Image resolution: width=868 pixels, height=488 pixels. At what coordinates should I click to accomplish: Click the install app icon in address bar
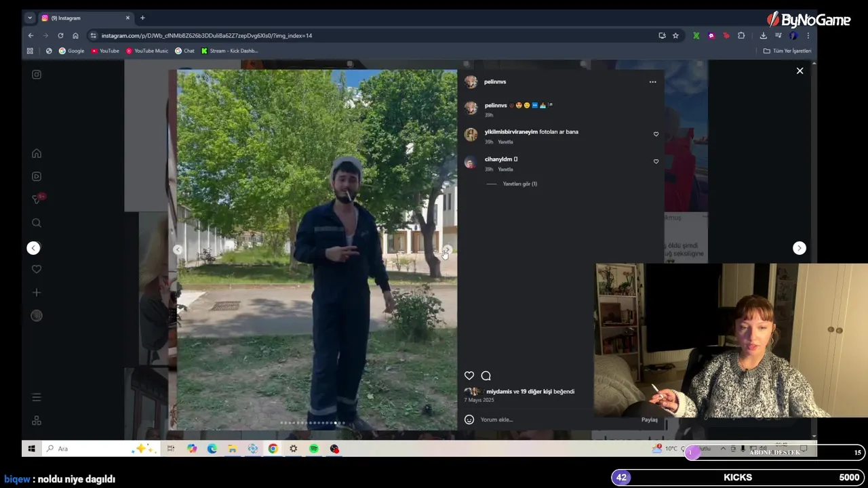(x=662, y=35)
